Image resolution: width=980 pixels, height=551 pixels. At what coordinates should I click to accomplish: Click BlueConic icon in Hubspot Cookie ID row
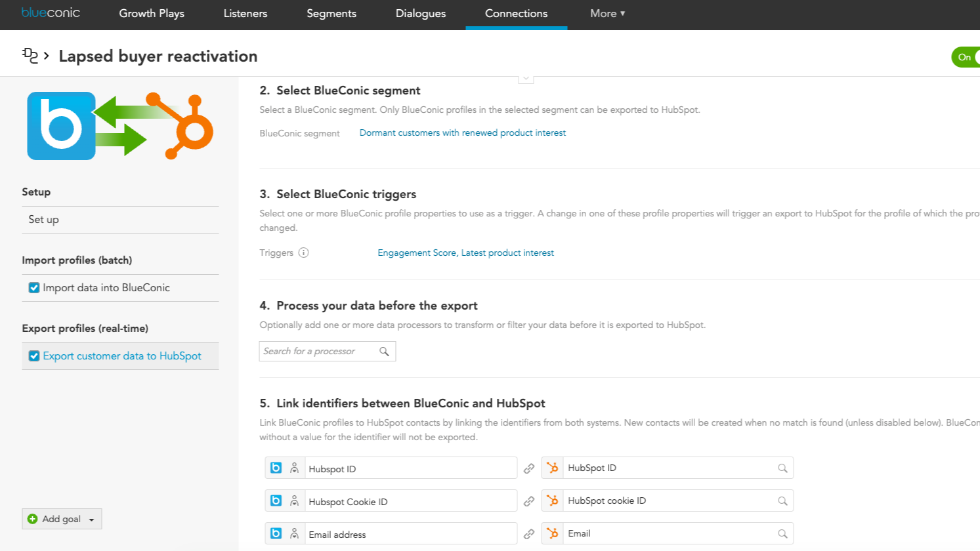tap(276, 500)
